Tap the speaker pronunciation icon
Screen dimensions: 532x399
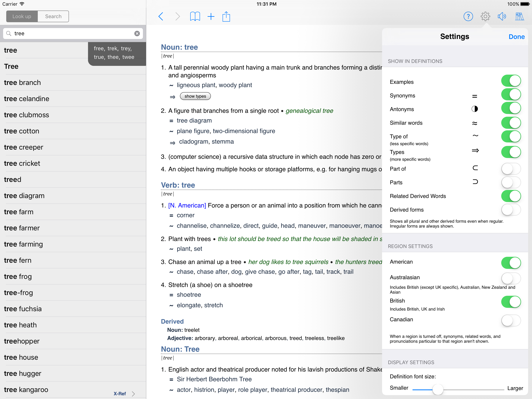(x=502, y=17)
